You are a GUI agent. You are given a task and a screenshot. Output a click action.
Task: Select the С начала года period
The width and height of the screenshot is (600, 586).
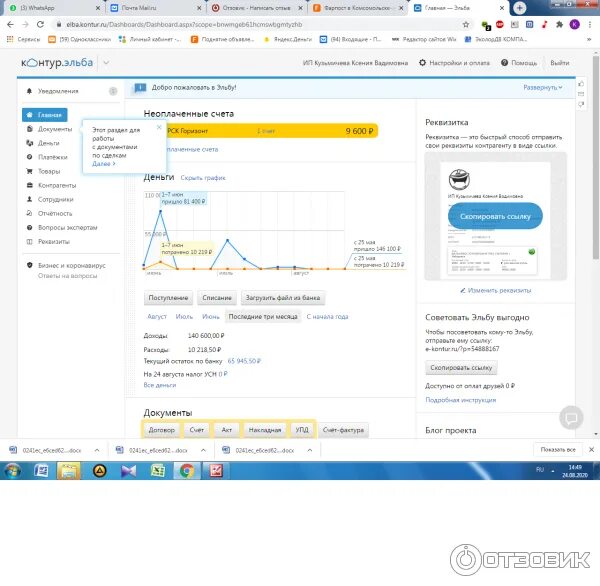point(327,317)
